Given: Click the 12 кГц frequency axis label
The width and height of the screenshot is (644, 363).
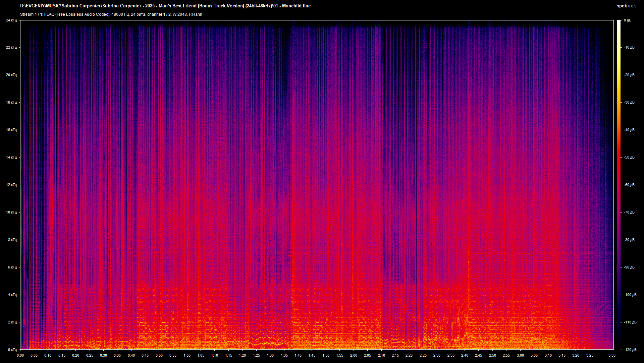Looking at the screenshot, I should [11, 185].
